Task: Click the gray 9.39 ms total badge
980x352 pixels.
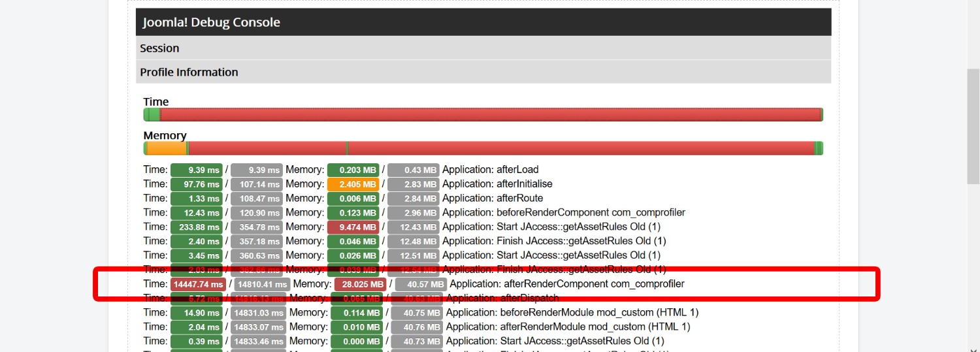Action: point(257,170)
